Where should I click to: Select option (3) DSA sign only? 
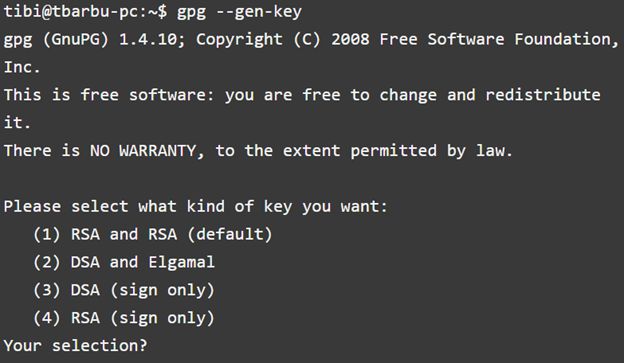tap(124, 290)
